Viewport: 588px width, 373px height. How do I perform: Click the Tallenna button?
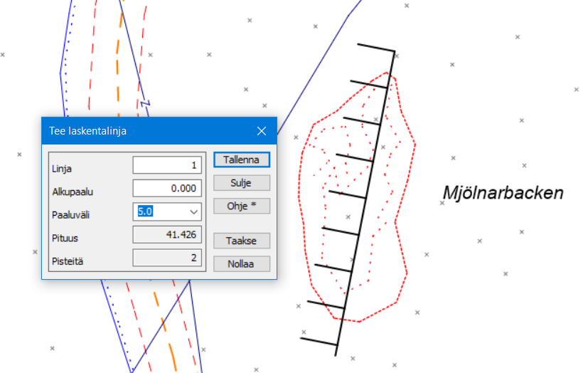(x=242, y=159)
